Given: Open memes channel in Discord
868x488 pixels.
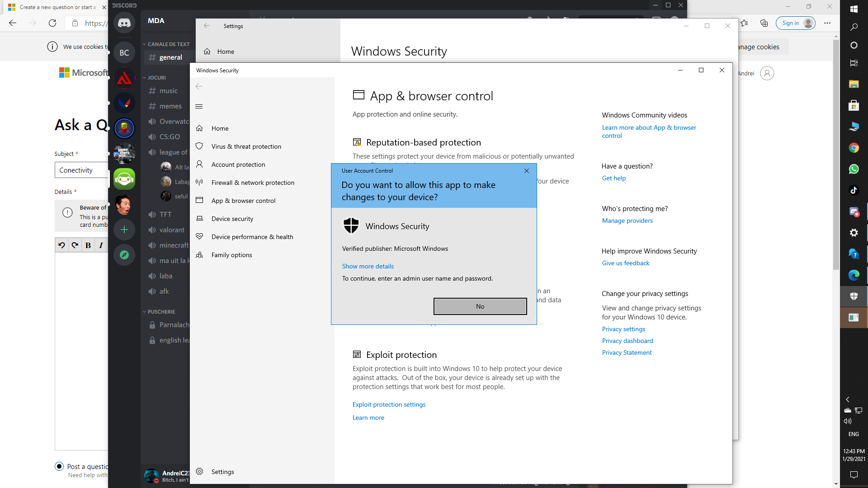Looking at the screenshot, I should (170, 106).
